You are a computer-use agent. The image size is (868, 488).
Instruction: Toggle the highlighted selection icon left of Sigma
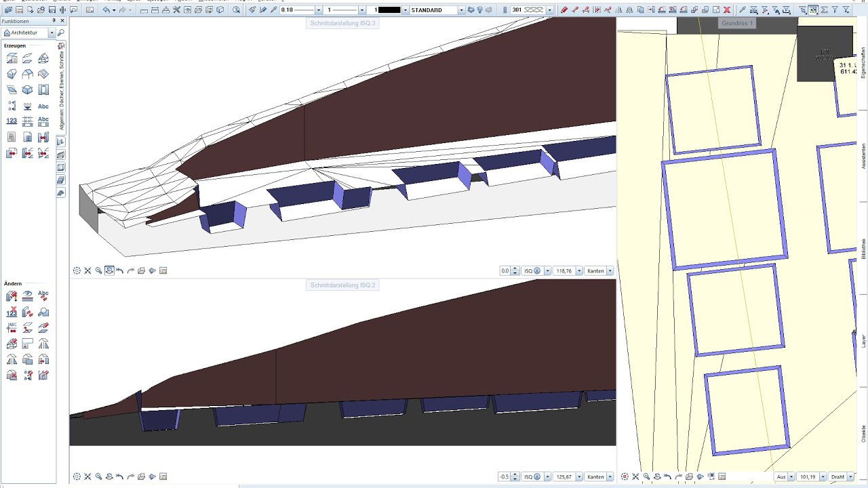point(813,10)
